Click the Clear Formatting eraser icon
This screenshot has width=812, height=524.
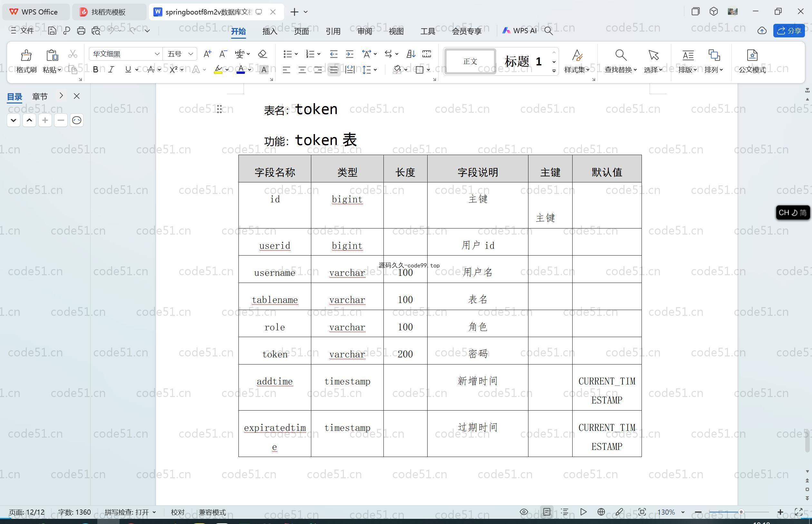262,54
